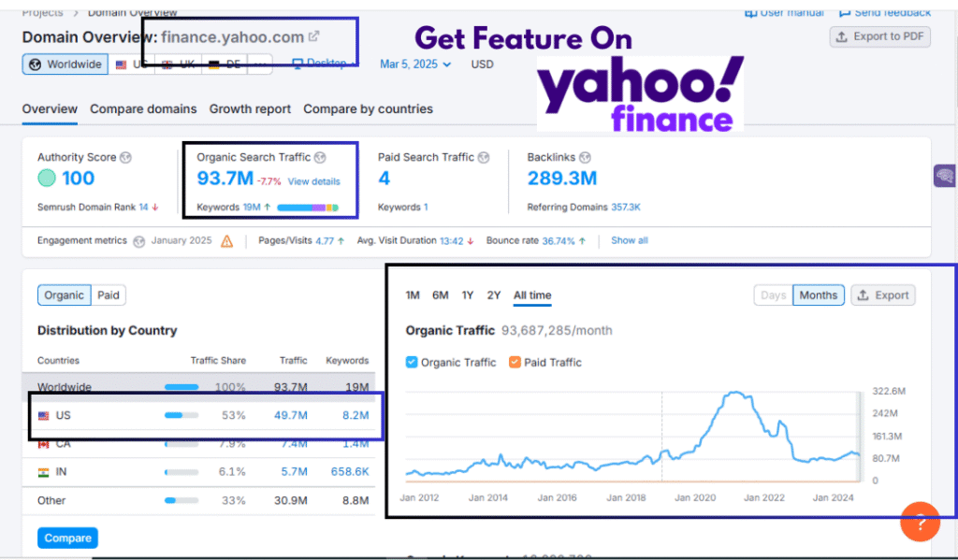Viewport: 958px width, 560px height.
Task: Click the info icon next to Authority Score
Action: pyautogui.click(x=126, y=158)
